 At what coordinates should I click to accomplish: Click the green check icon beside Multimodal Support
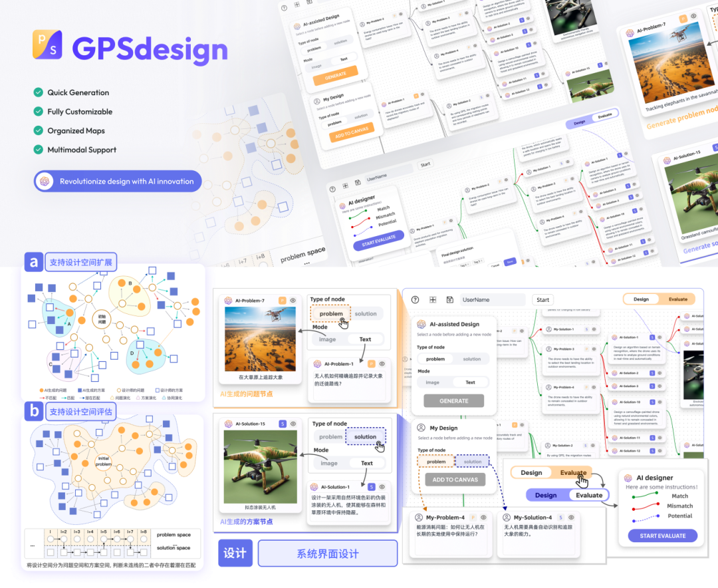[39, 150]
